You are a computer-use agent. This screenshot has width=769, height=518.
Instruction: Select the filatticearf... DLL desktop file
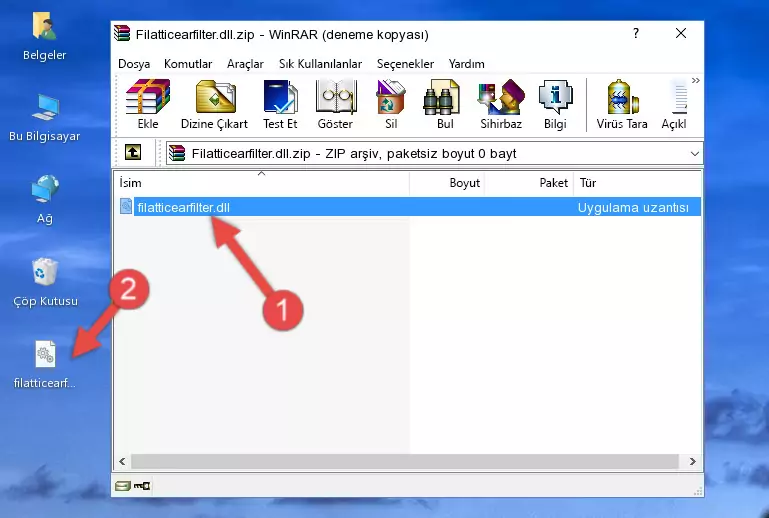[x=45, y=364]
